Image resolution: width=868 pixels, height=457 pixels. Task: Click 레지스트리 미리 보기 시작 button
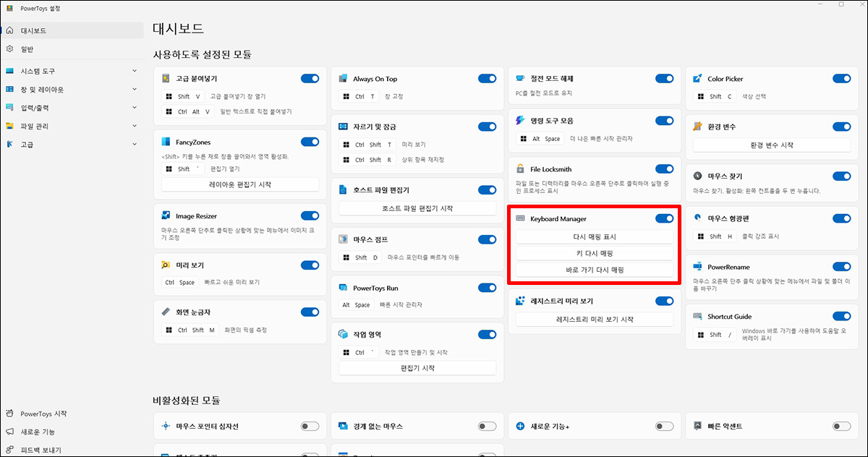point(594,319)
